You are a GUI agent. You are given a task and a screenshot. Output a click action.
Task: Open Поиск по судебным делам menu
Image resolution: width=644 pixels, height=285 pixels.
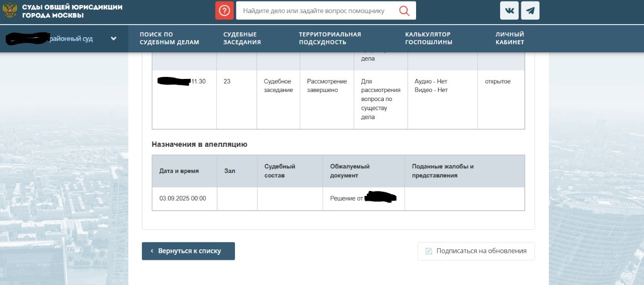point(170,38)
